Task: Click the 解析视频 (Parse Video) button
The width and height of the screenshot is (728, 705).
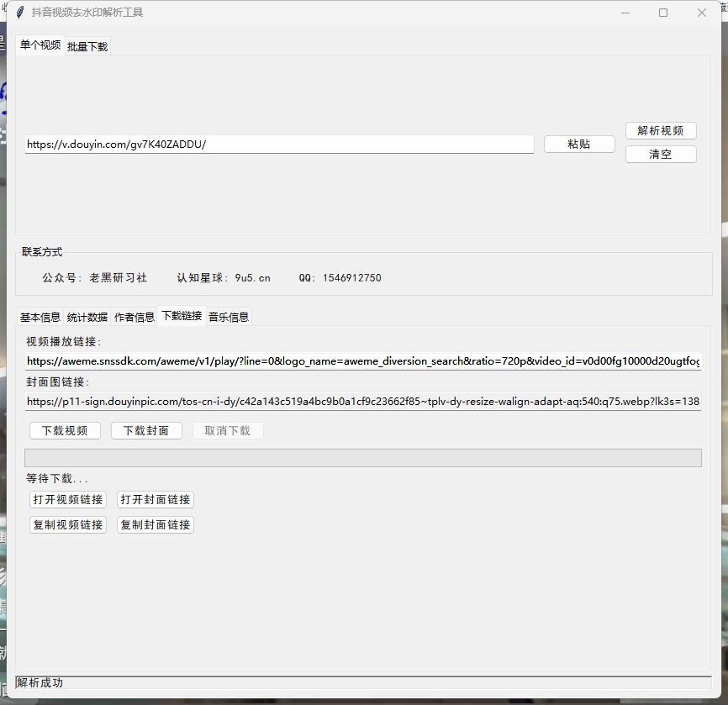Action: 661,130
